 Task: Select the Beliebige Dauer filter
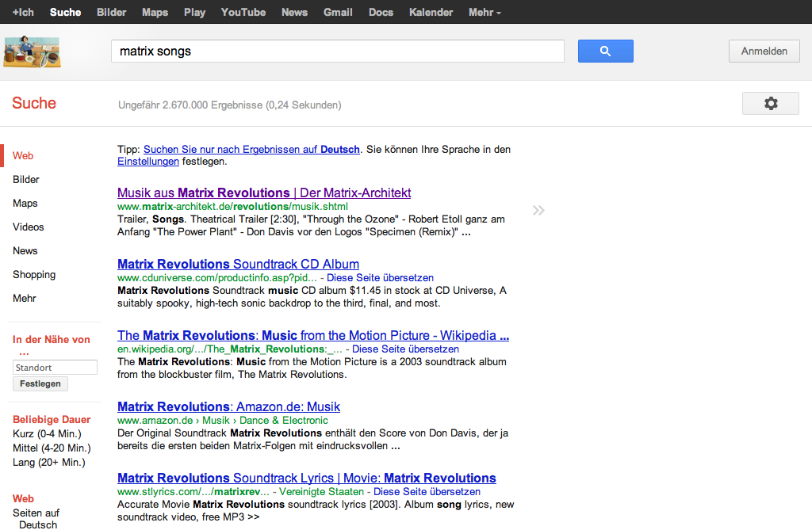tap(52, 420)
